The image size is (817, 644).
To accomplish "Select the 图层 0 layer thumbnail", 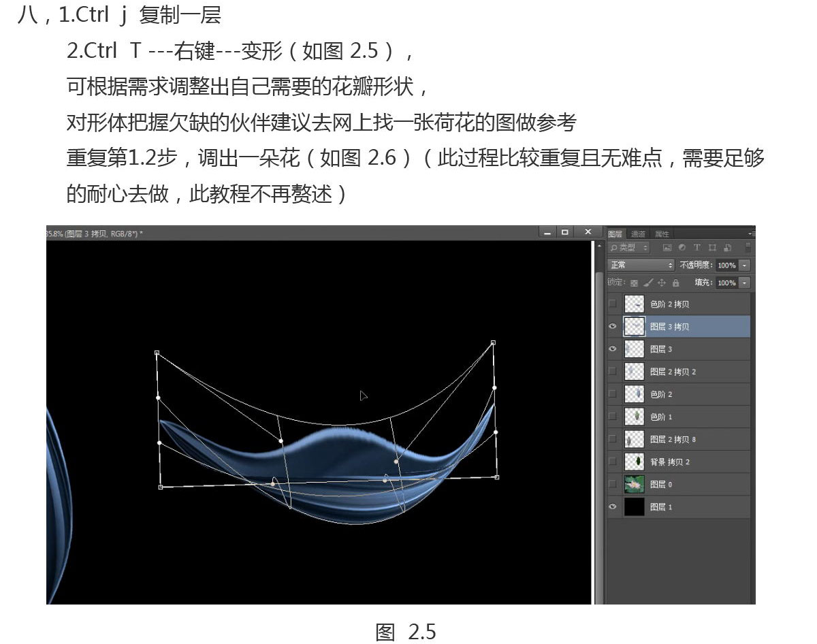I will point(635,484).
